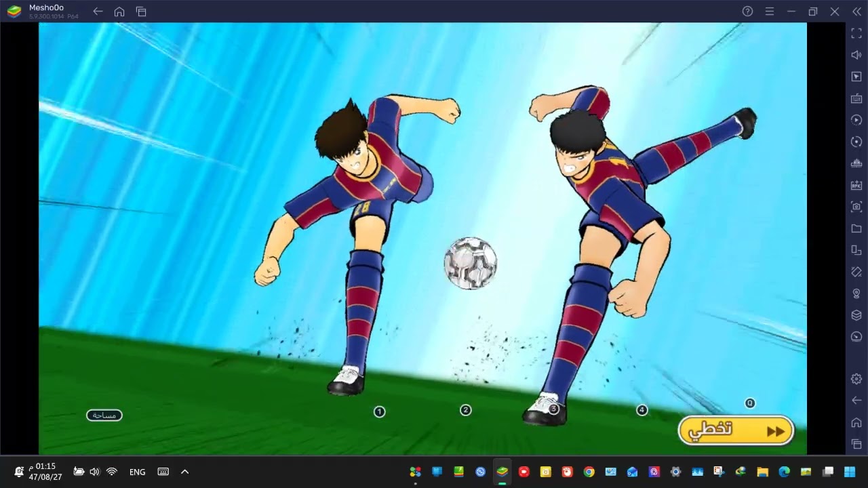868x488 pixels.
Task: Open the install APK tool
Action: click(x=856, y=185)
